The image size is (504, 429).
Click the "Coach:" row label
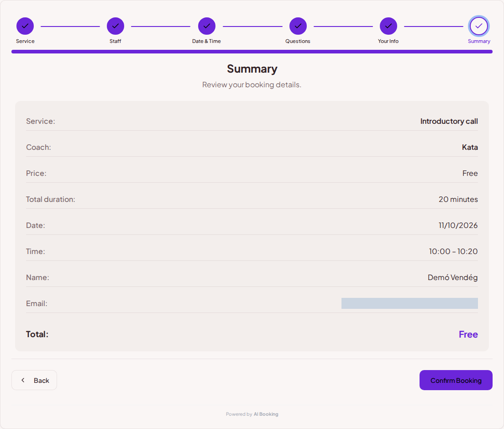[38, 147]
